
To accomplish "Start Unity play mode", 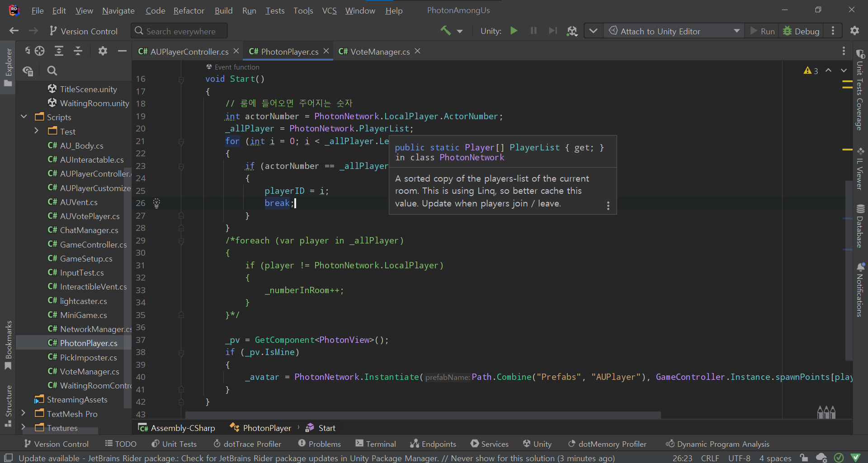I will 514,31.
